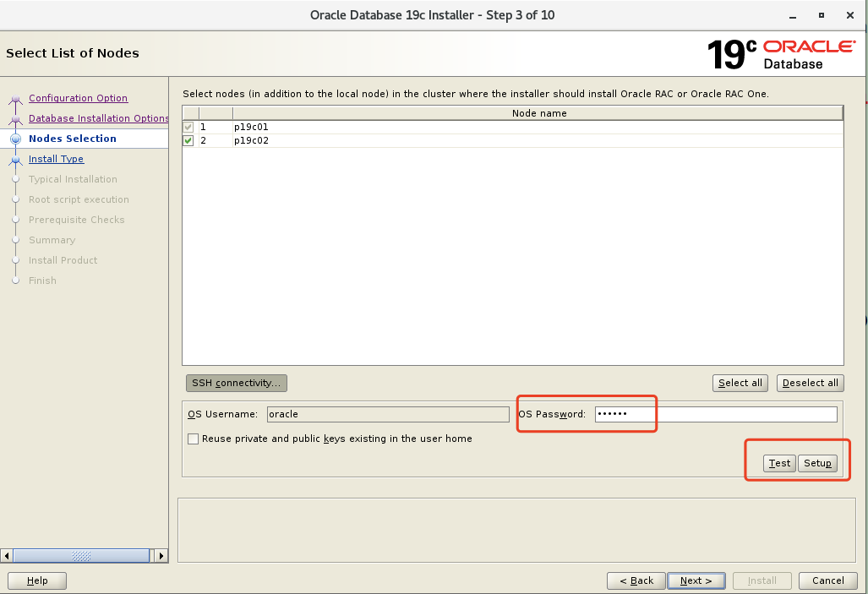
Task: Select the Nodes Selection step
Action: [x=73, y=139]
